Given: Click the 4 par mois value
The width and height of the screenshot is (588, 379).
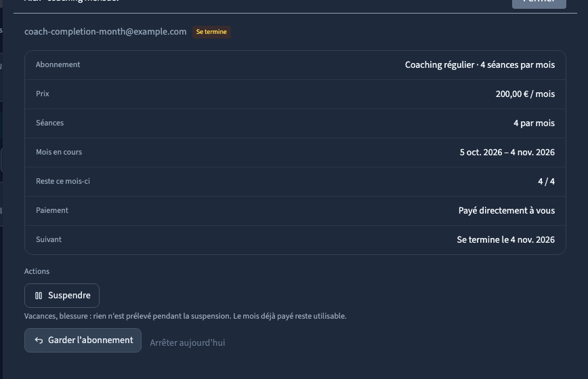Looking at the screenshot, I should click(534, 123).
